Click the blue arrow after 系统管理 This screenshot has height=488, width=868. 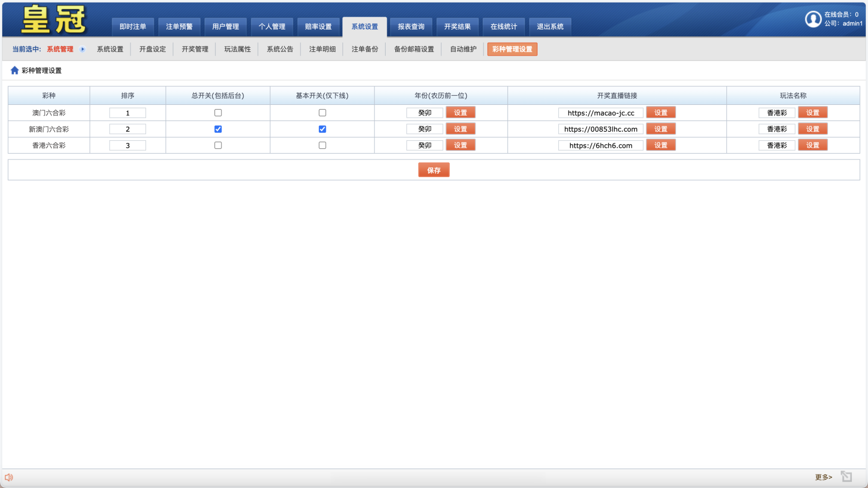point(82,49)
